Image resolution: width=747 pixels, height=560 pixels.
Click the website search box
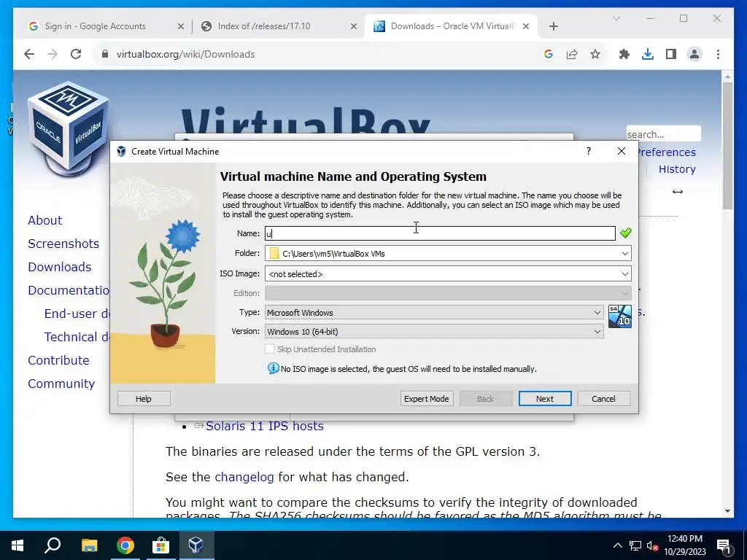(x=663, y=134)
